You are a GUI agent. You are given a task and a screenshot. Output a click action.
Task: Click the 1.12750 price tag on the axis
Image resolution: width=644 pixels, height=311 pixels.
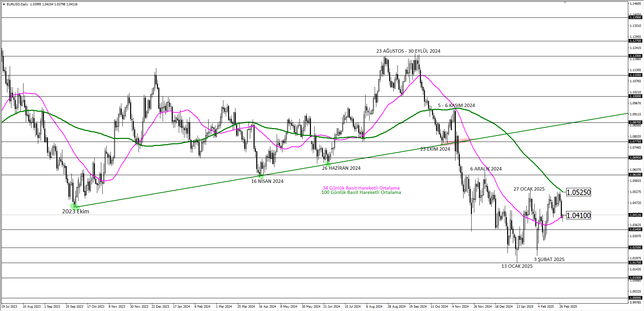[x=635, y=41]
